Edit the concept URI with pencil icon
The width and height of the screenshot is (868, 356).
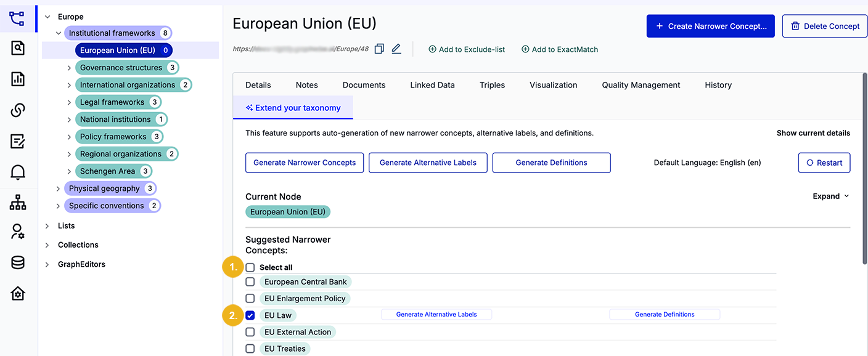click(x=396, y=49)
